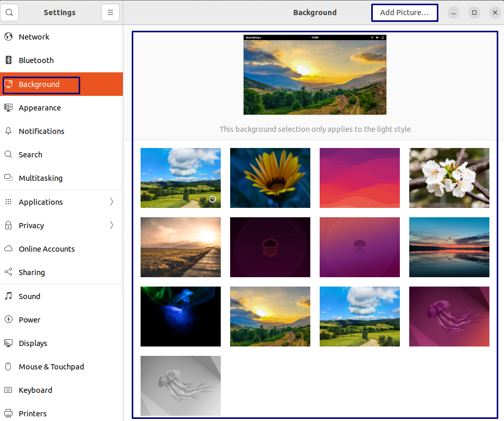Select the yellow flower wallpaper
Screen dimensions: 504x421
(x=270, y=178)
